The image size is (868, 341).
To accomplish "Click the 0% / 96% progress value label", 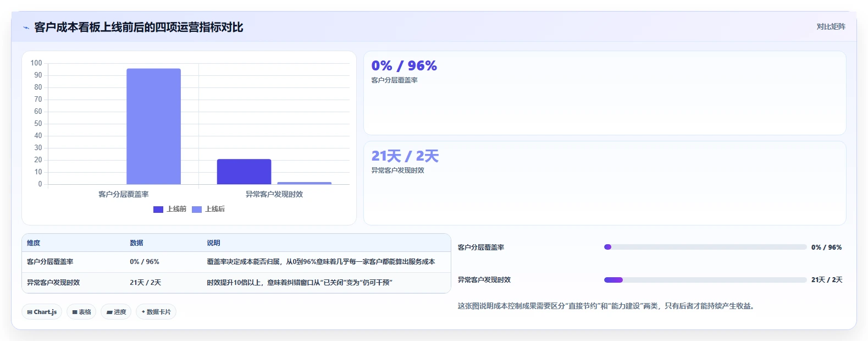I will (826, 248).
